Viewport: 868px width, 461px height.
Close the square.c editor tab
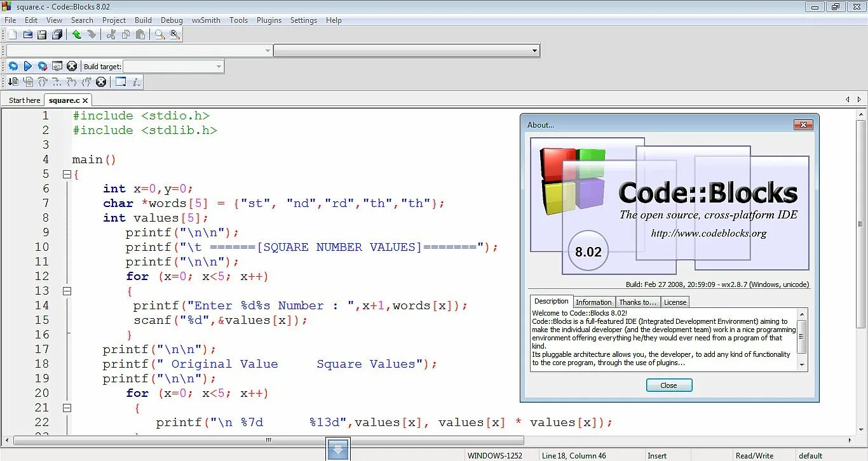(x=85, y=100)
